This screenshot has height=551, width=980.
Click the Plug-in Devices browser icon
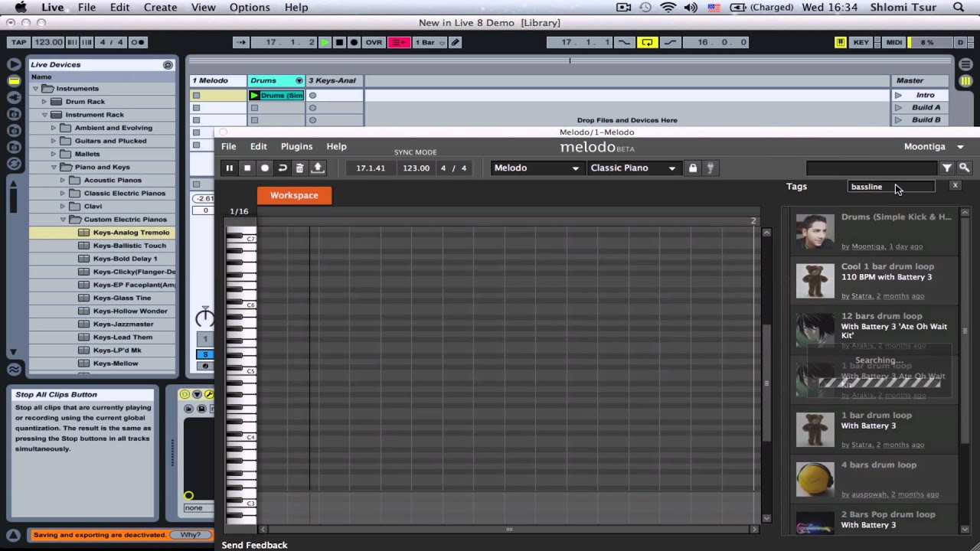(x=14, y=97)
